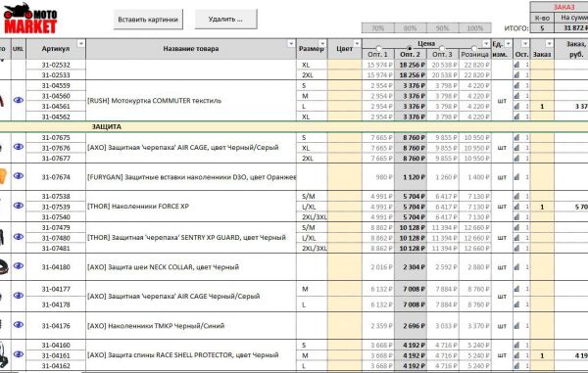Open eye icon for FURYGAN Защитные вставки
The image size is (588, 373).
[x=19, y=175]
